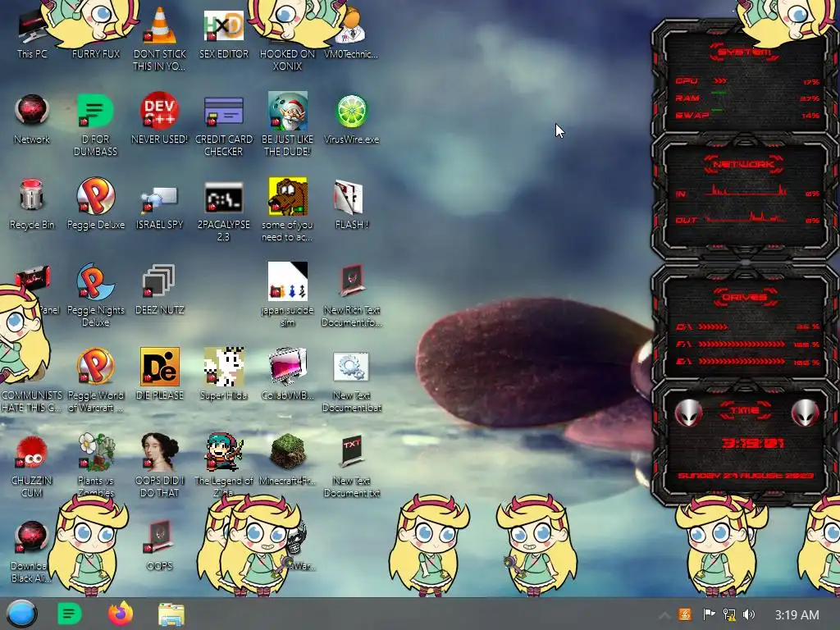The height and width of the screenshot is (630, 840).
Task: Open the DEEZ NUTZ icon
Action: (x=159, y=290)
